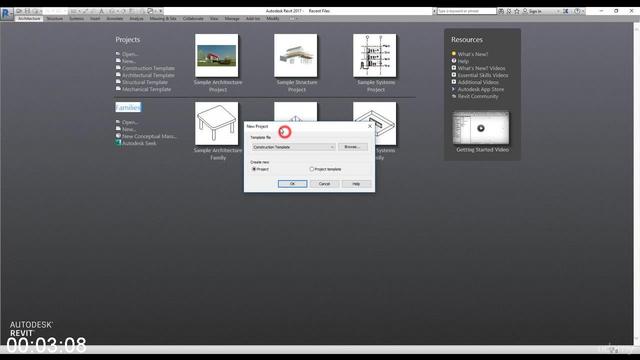Click the Help question mark icon in title bar
Viewport: 640px width, 360px height.
tap(577, 11)
